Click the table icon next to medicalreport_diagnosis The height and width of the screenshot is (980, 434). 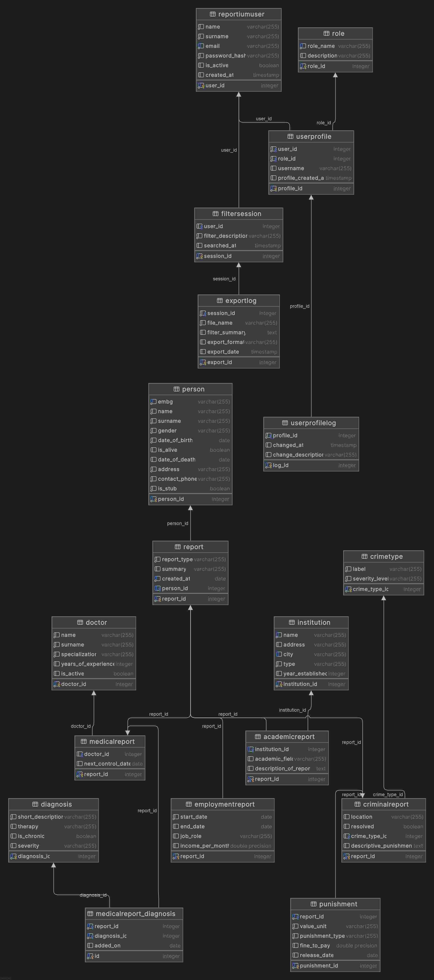(x=90, y=913)
